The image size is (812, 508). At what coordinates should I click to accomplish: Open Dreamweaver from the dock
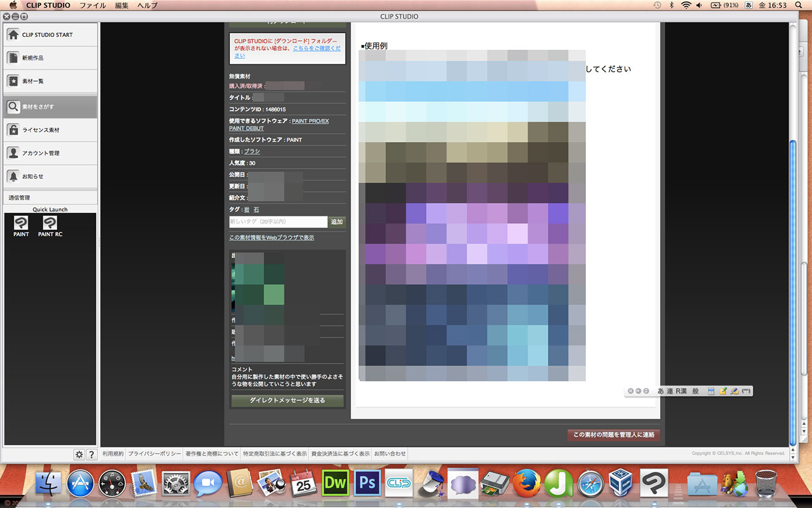point(335,483)
